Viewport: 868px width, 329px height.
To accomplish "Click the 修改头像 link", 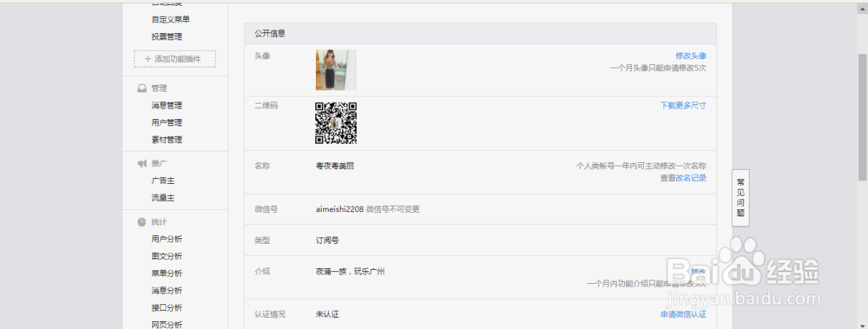I will point(691,56).
